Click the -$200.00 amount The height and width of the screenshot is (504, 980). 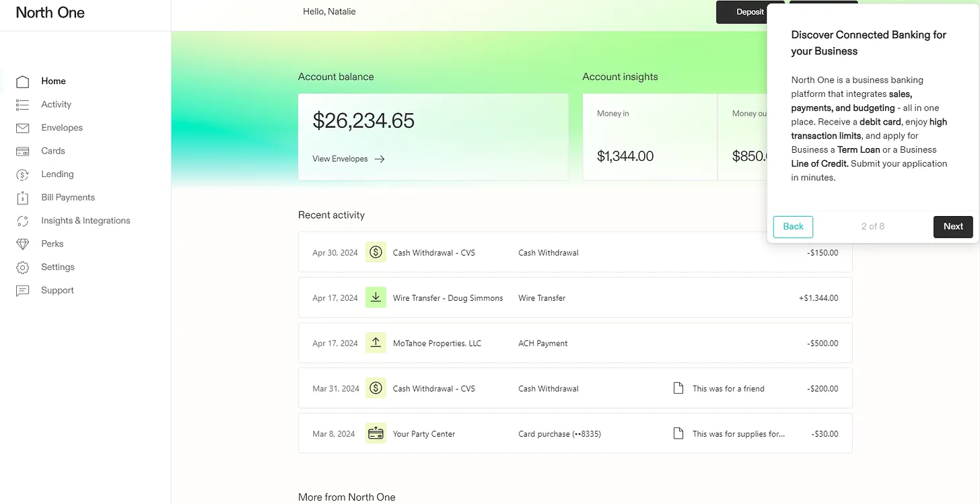tap(823, 389)
